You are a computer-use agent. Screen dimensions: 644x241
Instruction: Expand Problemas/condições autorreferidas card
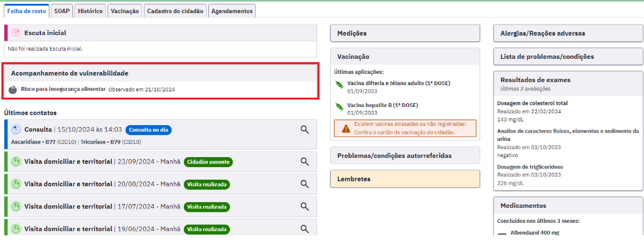tap(405, 156)
